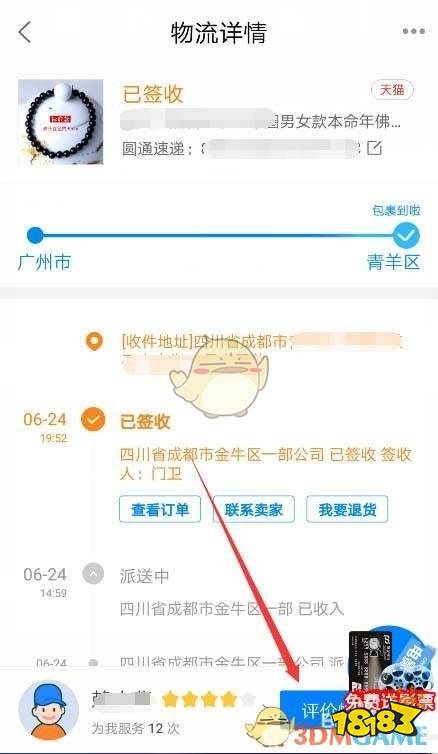Tap the 天猫 badge
The width and height of the screenshot is (438, 754).
pos(392,90)
